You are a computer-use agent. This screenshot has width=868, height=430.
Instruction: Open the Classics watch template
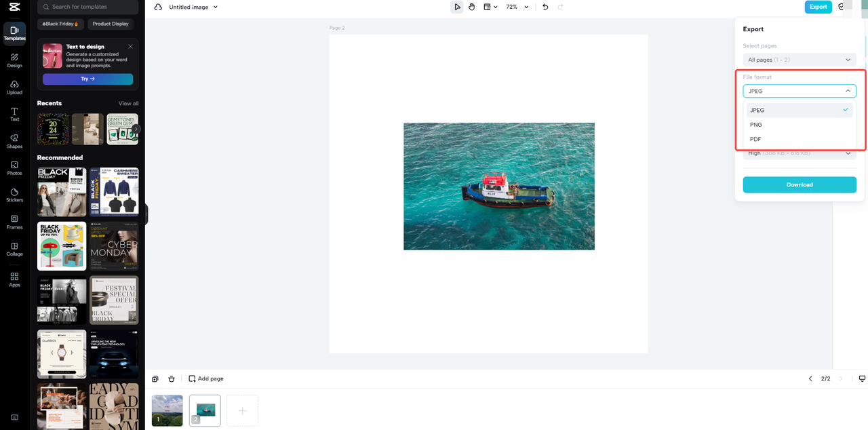tap(62, 354)
